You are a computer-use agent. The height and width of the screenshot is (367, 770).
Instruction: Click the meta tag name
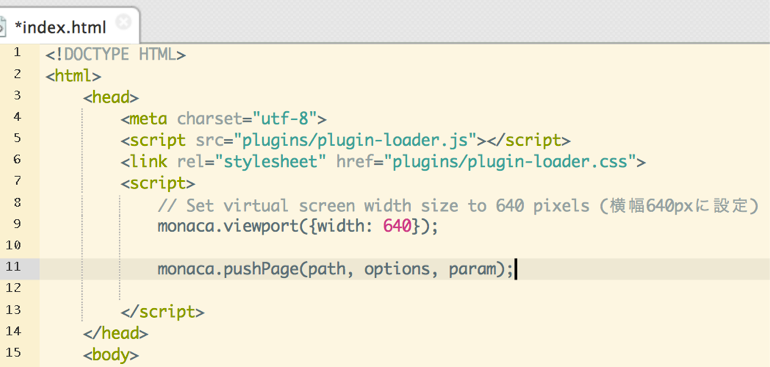click(x=149, y=119)
